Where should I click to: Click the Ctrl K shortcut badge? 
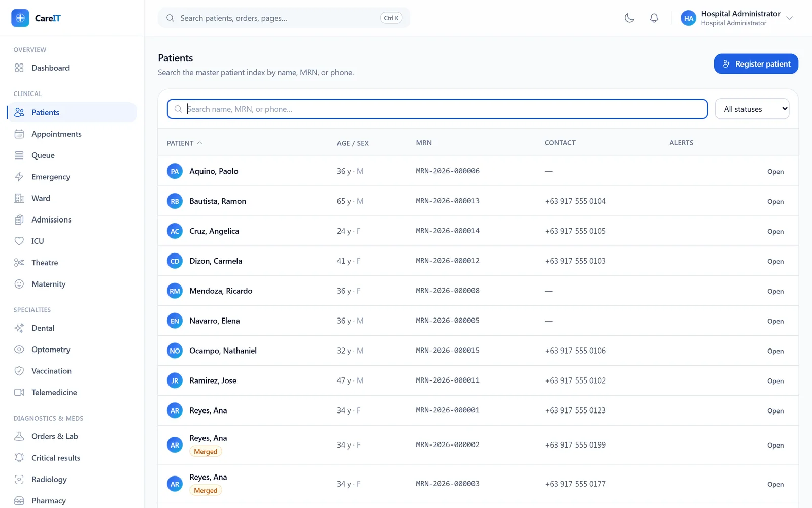tap(391, 18)
